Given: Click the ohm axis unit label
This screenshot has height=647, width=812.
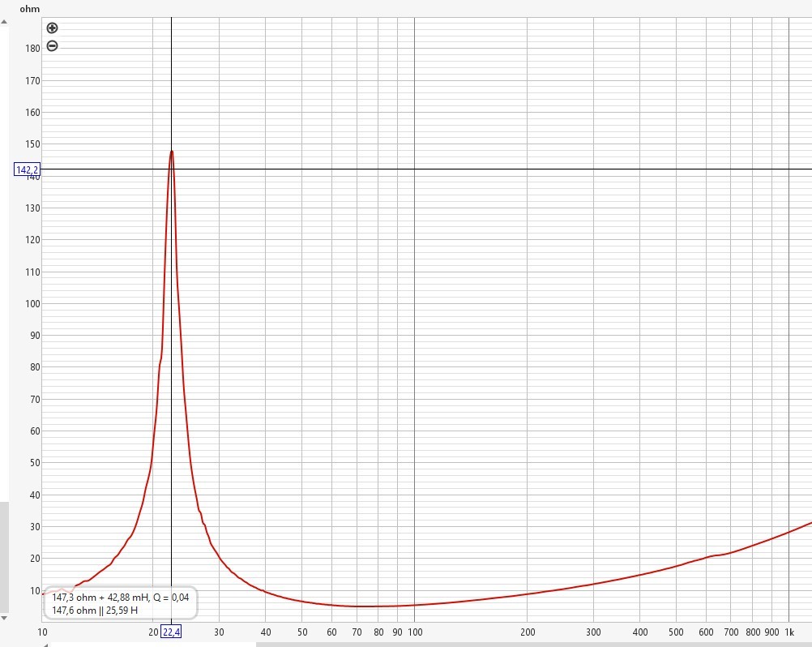Looking at the screenshot, I should [29, 9].
